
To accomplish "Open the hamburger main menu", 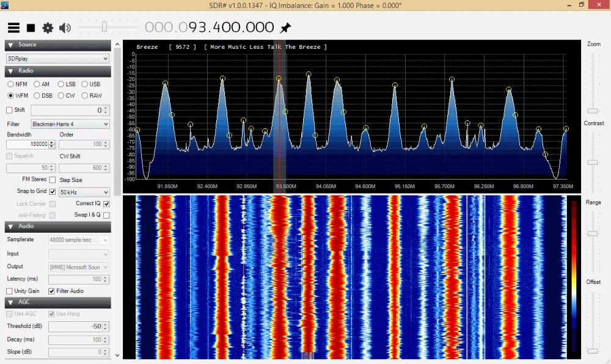I will pos(13,27).
